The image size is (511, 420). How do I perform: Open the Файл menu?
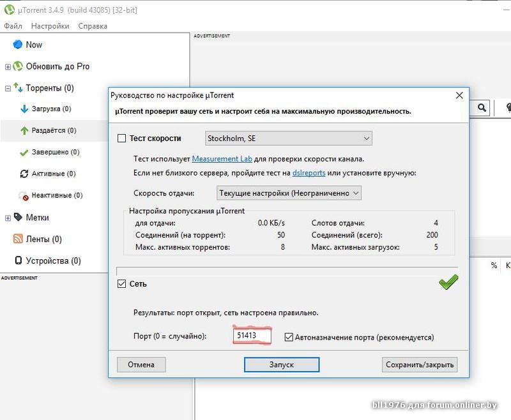(13, 26)
